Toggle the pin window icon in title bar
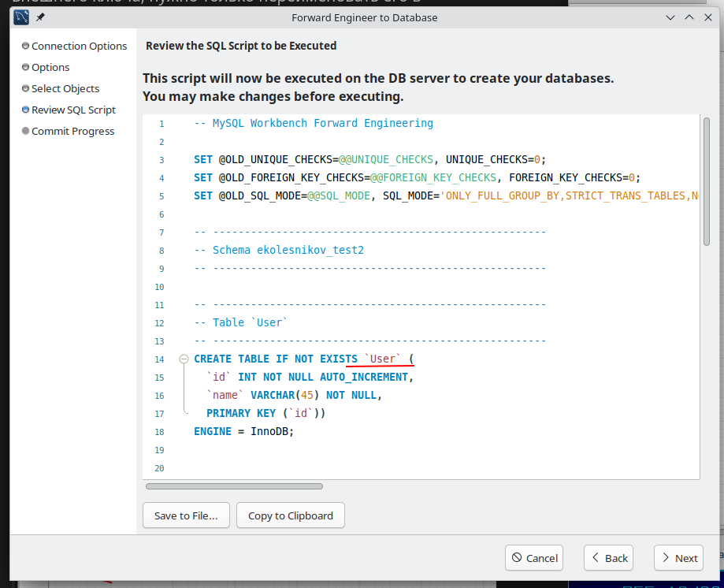724x588 pixels. [40, 17]
